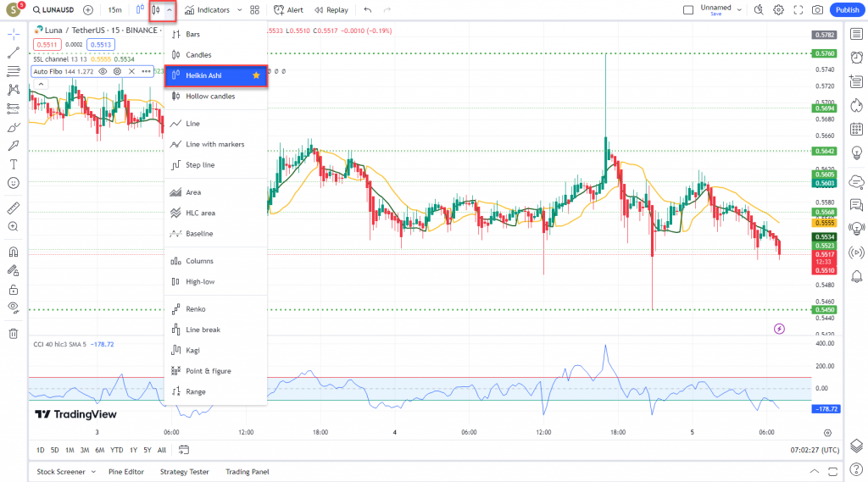Undo the last action
Screen dimensions: 868x482
click(368, 10)
